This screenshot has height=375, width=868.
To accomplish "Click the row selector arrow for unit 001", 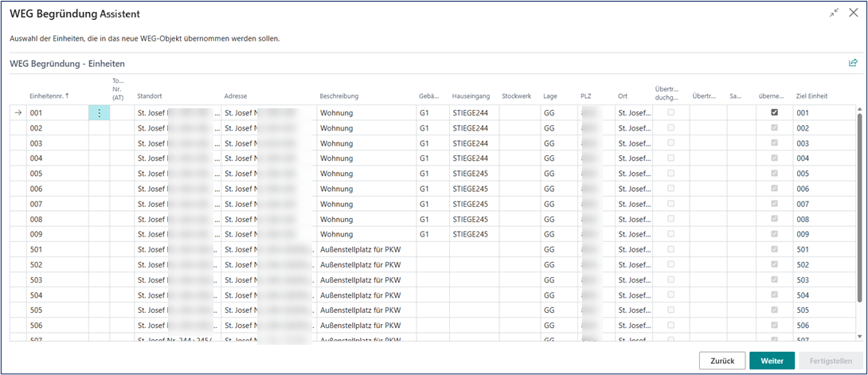I will [x=18, y=113].
